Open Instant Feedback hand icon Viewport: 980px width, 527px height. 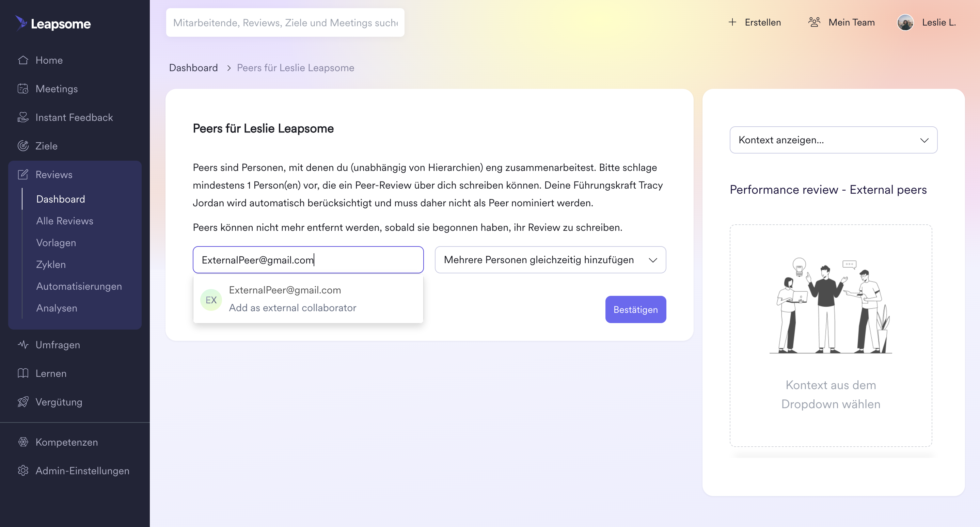[23, 117]
